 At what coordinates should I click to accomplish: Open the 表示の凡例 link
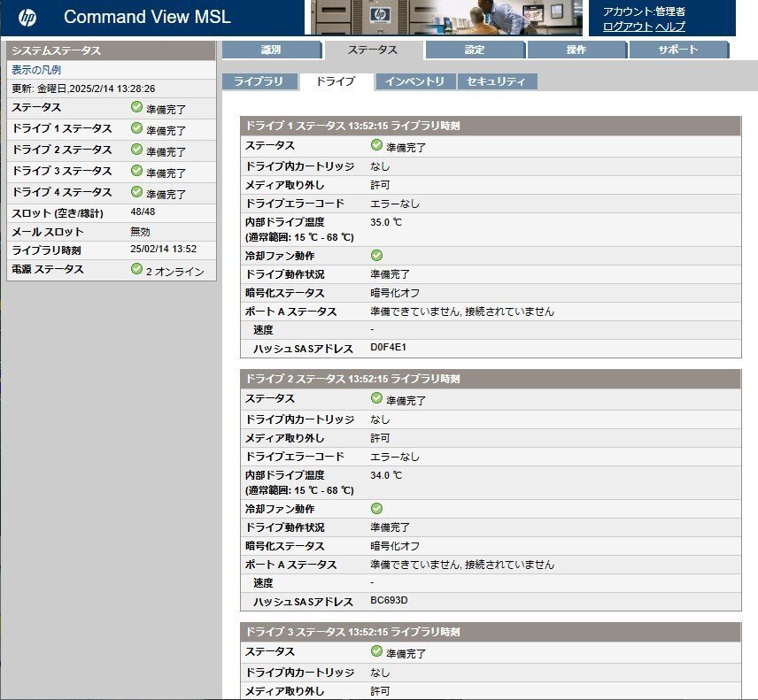tap(36, 70)
